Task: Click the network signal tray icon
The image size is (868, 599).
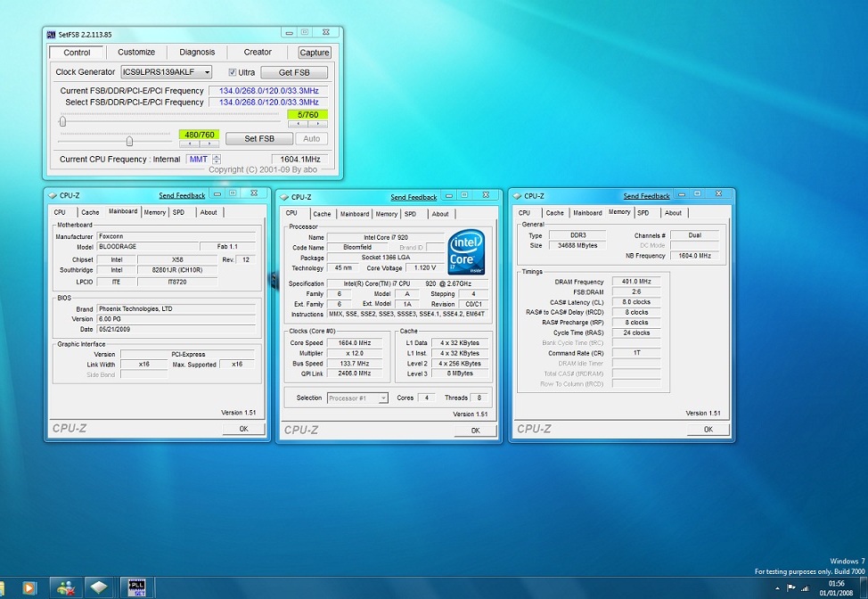Action: pyautogui.click(x=805, y=588)
